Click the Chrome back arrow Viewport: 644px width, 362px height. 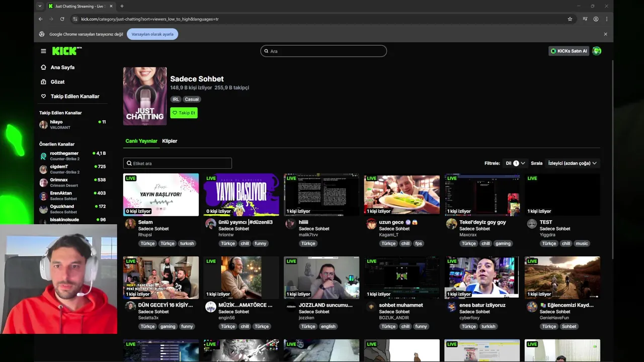(x=41, y=19)
